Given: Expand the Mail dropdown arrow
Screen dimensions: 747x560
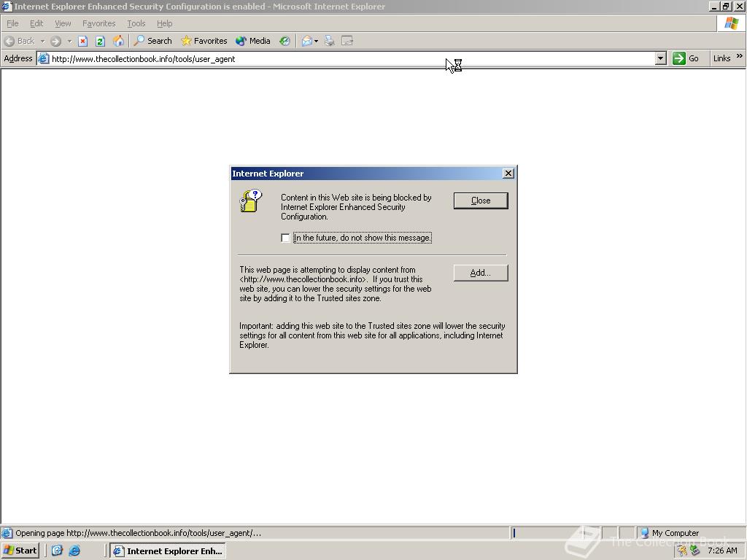Looking at the screenshot, I should tap(317, 41).
